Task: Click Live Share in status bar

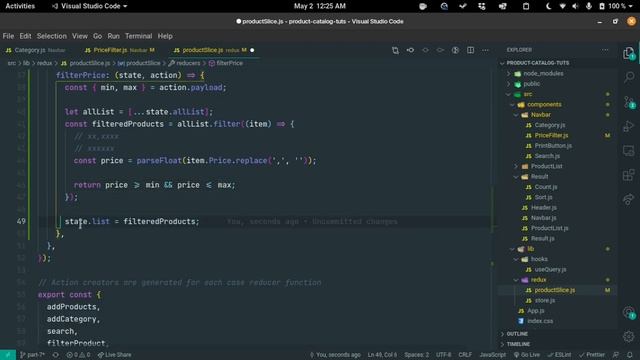Action: (114, 355)
